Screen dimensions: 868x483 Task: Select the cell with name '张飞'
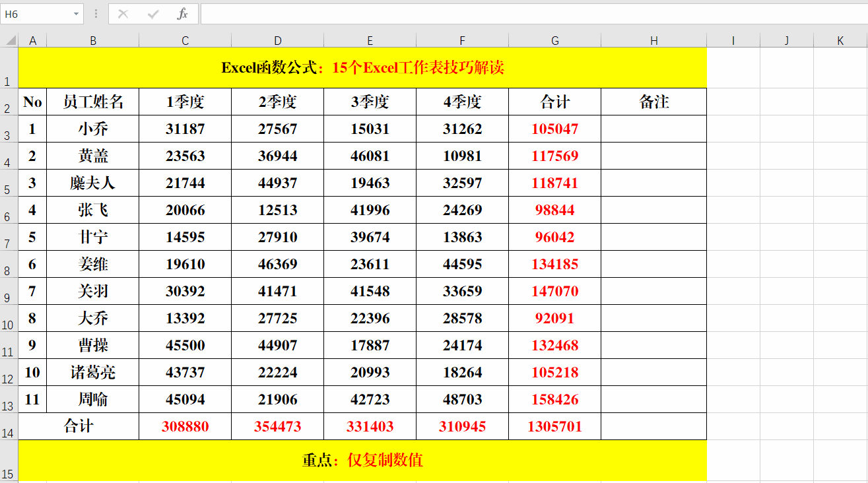tap(93, 210)
